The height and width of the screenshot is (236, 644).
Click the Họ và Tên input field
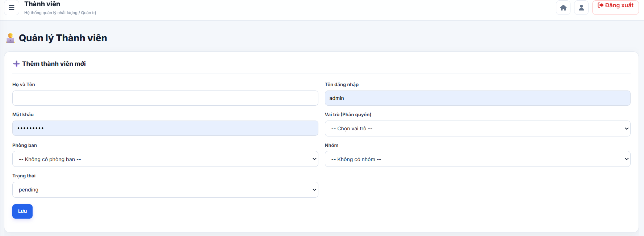coord(165,98)
